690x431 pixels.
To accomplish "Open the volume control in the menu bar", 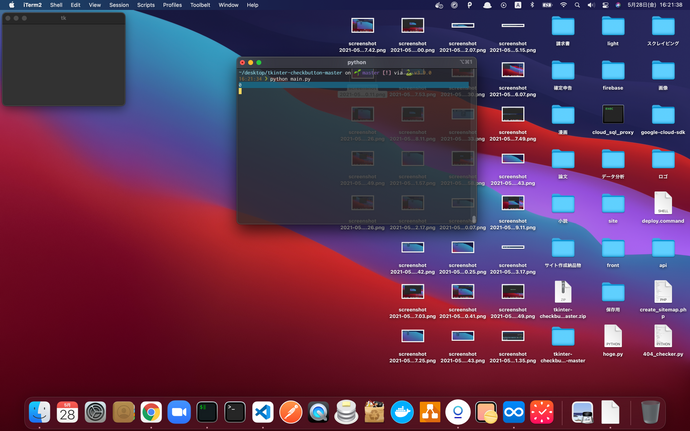I will pos(591,5).
